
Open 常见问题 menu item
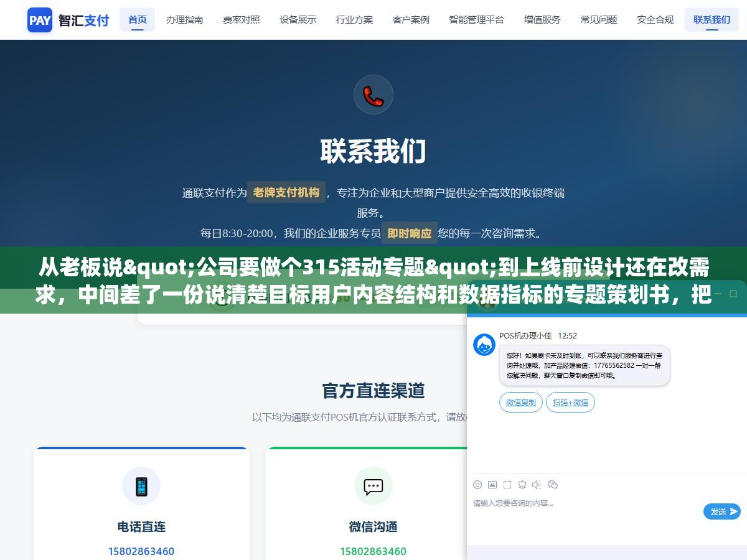(x=598, y=19)
